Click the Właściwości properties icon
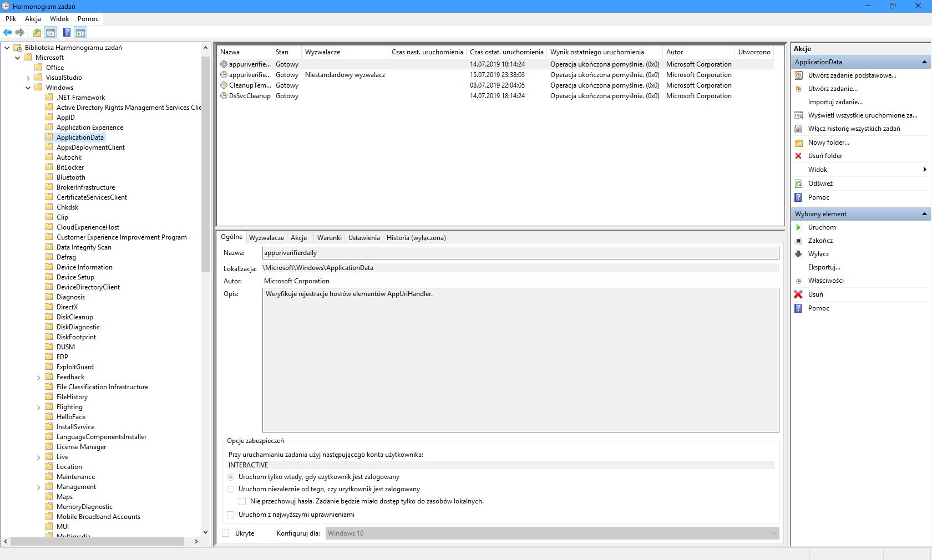This screenshot has height=560, width=932. click(798, 281)
